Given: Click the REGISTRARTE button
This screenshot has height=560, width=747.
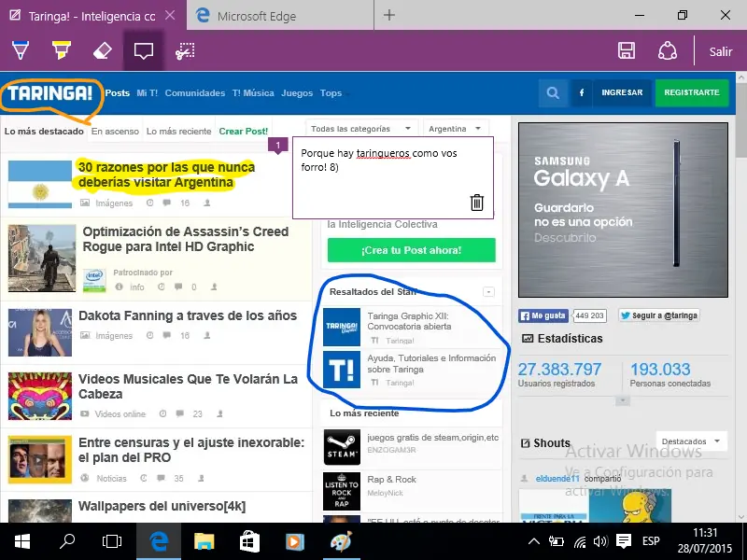Looking at the screenshot, I should (x=692, y=92).
